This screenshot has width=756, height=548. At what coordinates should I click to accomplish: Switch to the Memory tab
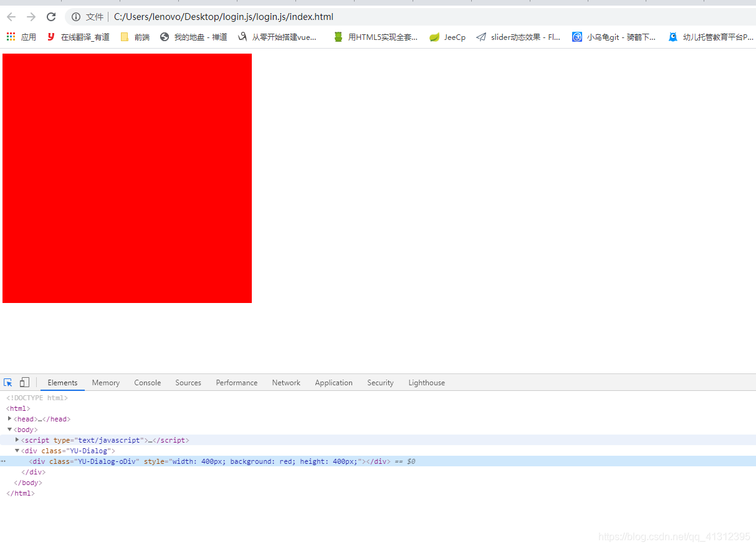click(x=105, y=383)
